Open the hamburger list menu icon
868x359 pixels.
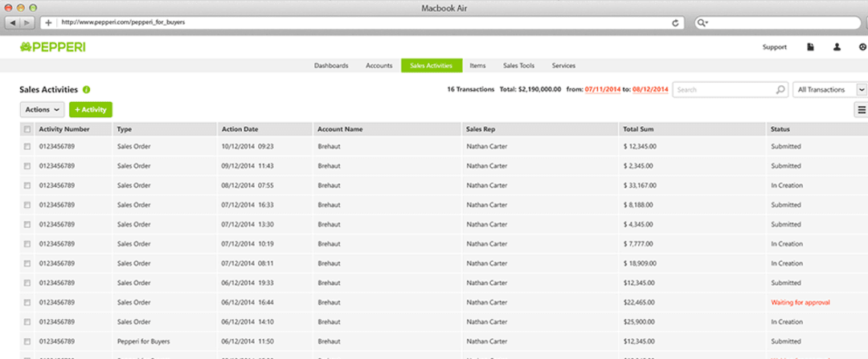[x=862, y=110]
